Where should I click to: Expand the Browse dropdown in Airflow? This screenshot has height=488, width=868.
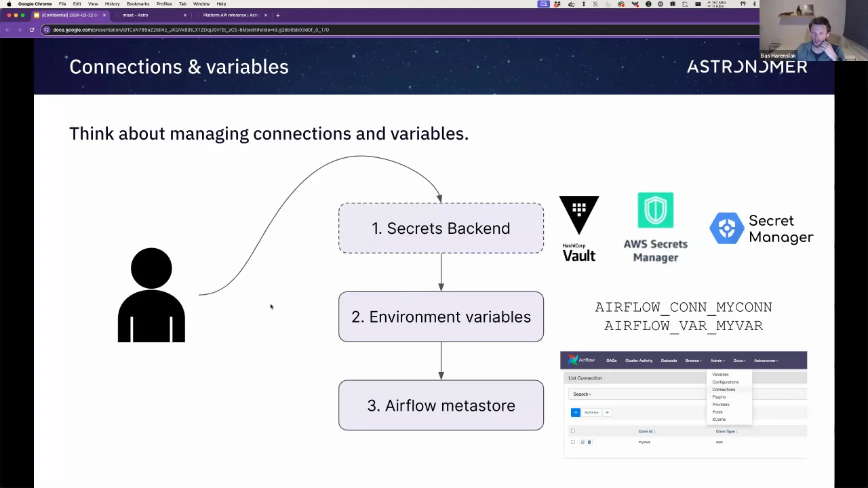(x=693, y=361)
